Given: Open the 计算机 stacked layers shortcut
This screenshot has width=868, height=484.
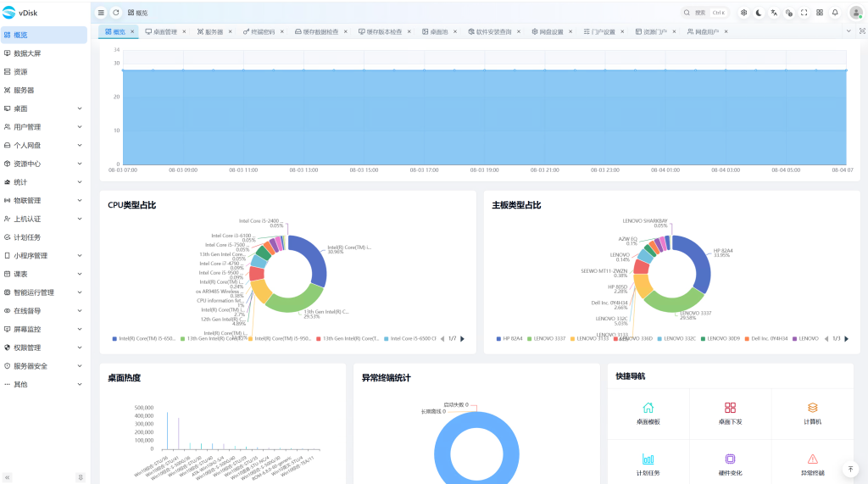Looking at the screenshot, I should (812, 408).
